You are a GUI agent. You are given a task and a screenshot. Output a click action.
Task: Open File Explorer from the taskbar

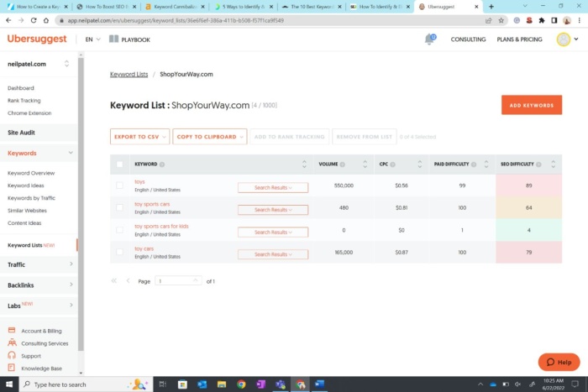(222, 384)
